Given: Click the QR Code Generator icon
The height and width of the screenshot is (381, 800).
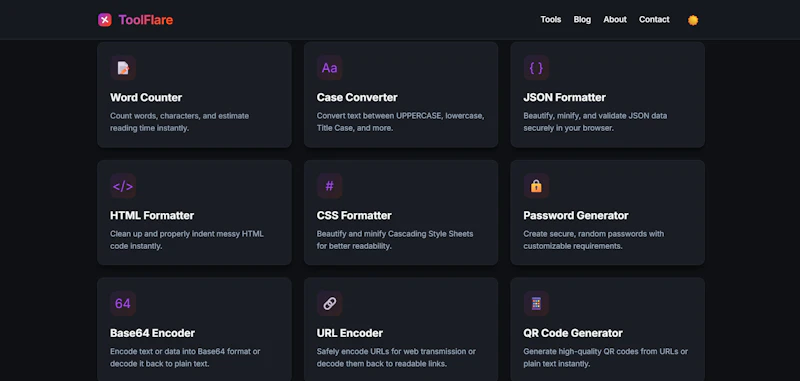Looking at the screenshot, I should [536, 303].
